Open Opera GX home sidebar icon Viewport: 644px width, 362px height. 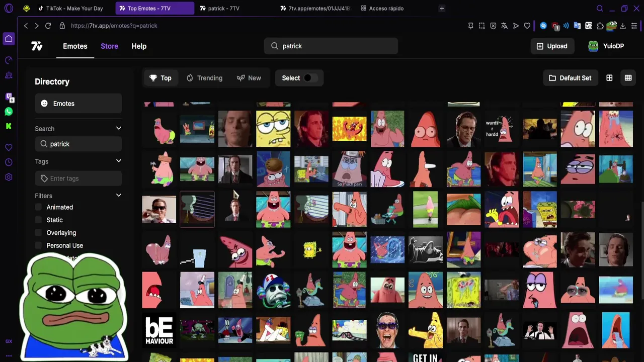pos(9,39)
